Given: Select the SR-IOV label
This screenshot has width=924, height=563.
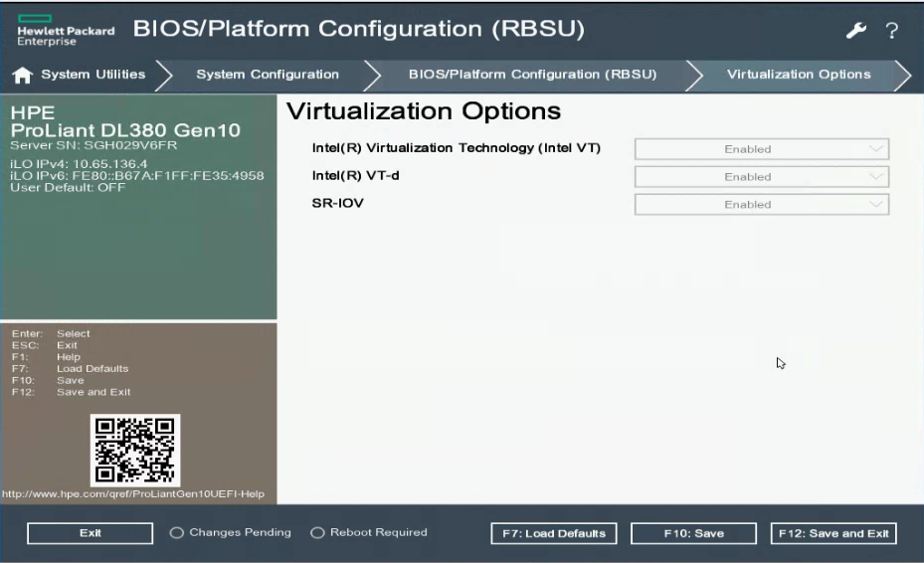Looking at the screenshot, I should 337,203.
